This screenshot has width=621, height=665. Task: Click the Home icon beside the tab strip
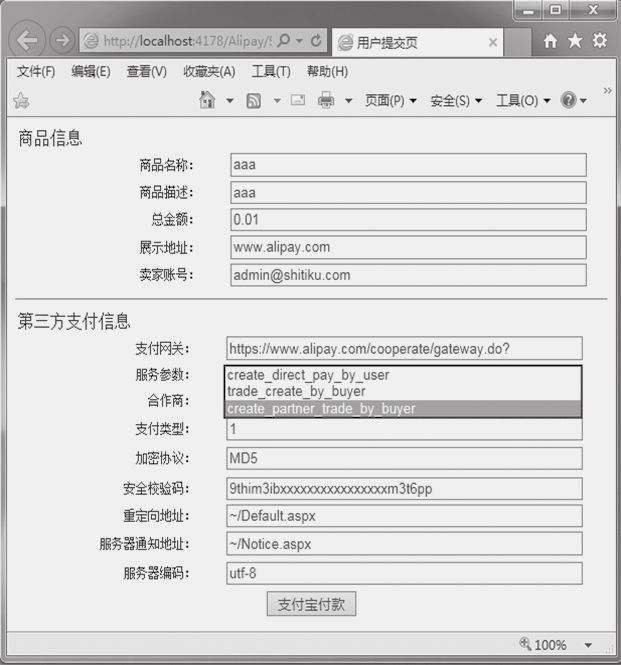(550, 41)
